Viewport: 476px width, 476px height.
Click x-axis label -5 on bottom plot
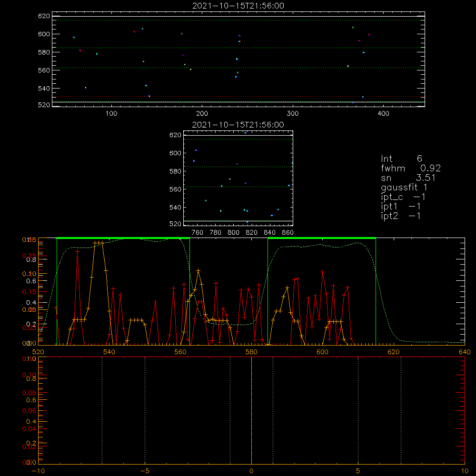click(x=145, y=471)
